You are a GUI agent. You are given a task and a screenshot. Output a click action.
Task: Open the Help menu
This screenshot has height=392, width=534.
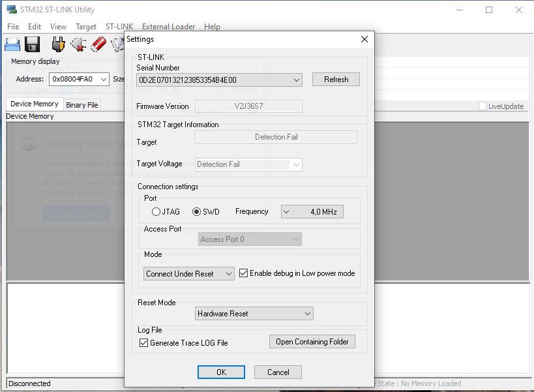212,27
